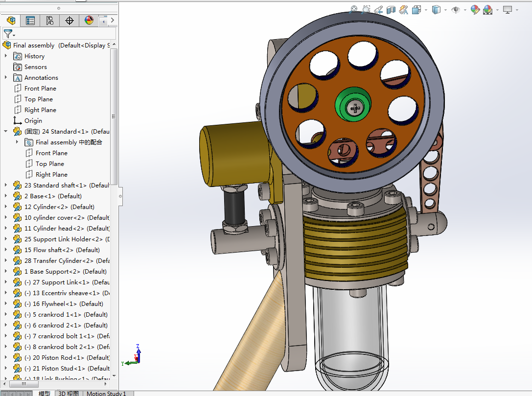Click the feature tree horizontal scrollbar thumb
Screen dimensions: 532x396
[x=24, y=384]
